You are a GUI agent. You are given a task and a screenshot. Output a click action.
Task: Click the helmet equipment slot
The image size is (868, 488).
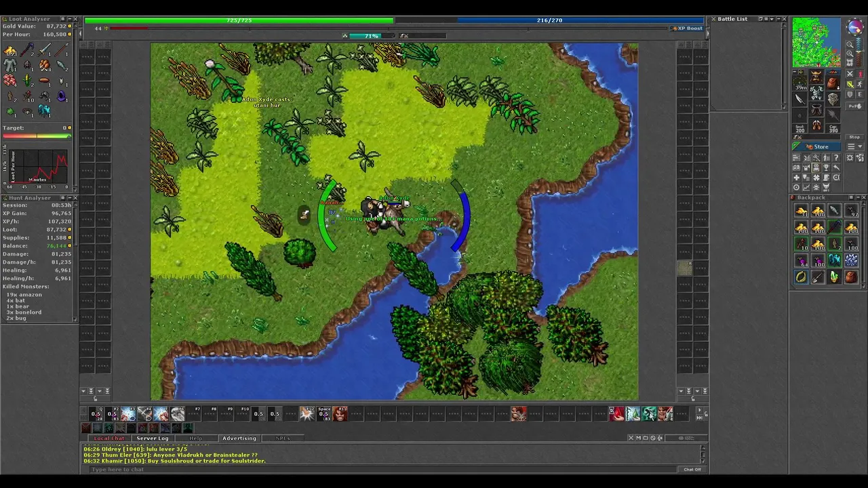click(x=816, y=76)
